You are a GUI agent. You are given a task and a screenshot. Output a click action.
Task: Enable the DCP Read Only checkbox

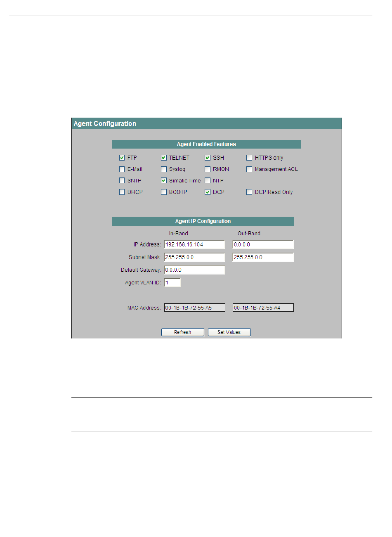tap(249, 192)
